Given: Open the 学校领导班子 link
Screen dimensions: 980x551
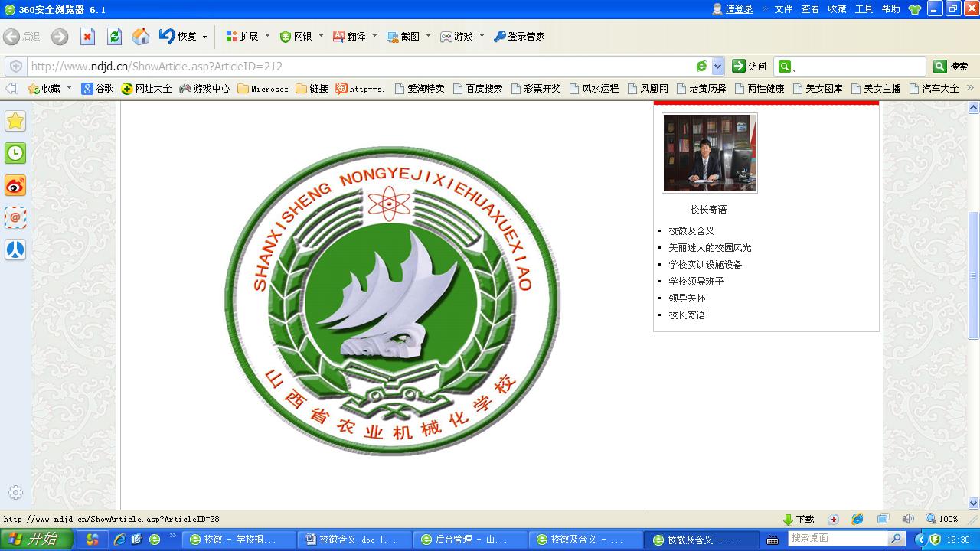Looking at the screenshot, I should 696,281.
